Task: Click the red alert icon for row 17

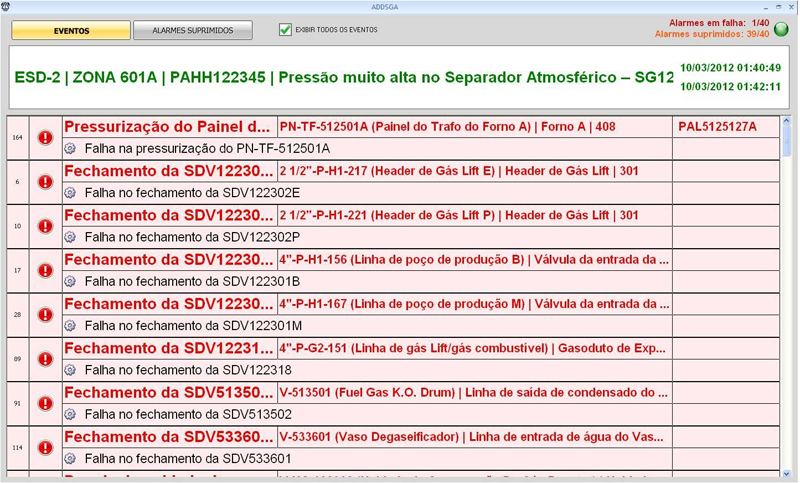Action: coord(45,270)
